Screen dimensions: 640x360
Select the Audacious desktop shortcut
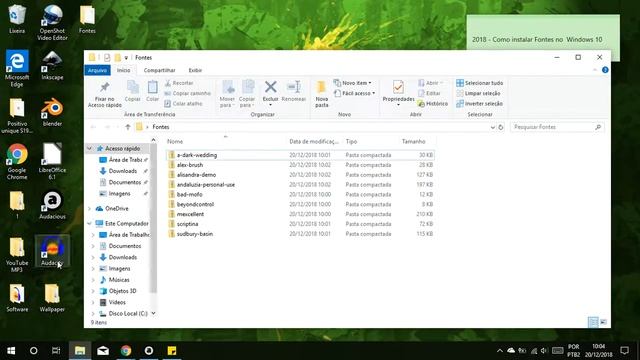pyautogui.click(x=52, y=205)
